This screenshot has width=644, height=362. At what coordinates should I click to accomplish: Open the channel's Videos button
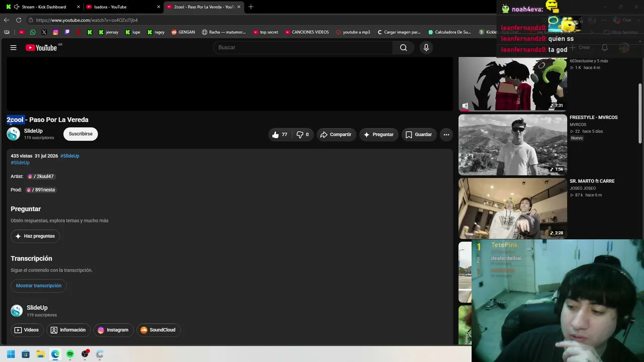(27, 330)
